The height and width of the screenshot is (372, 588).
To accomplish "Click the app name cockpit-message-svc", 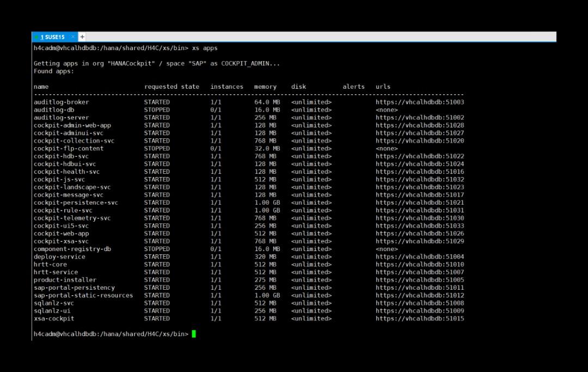I will (69, 194).
